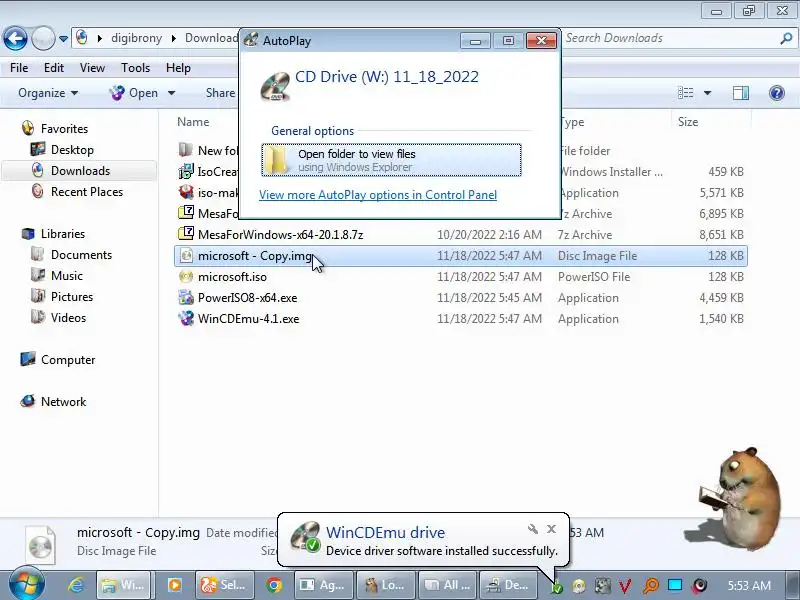800x600 pixels.
Task: Sort by the Size column header
Action: pyautogui.click(x=688, y=122)
